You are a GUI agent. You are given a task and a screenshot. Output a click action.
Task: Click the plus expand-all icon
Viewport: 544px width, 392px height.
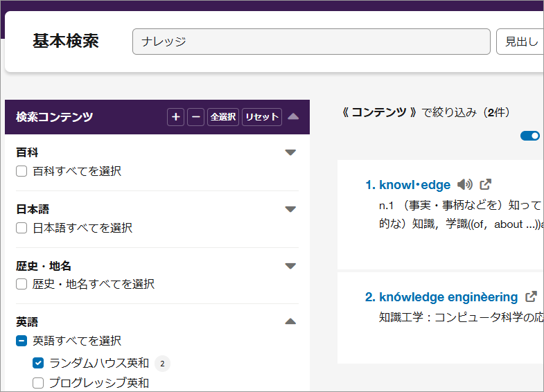click(x=175, y=117)
